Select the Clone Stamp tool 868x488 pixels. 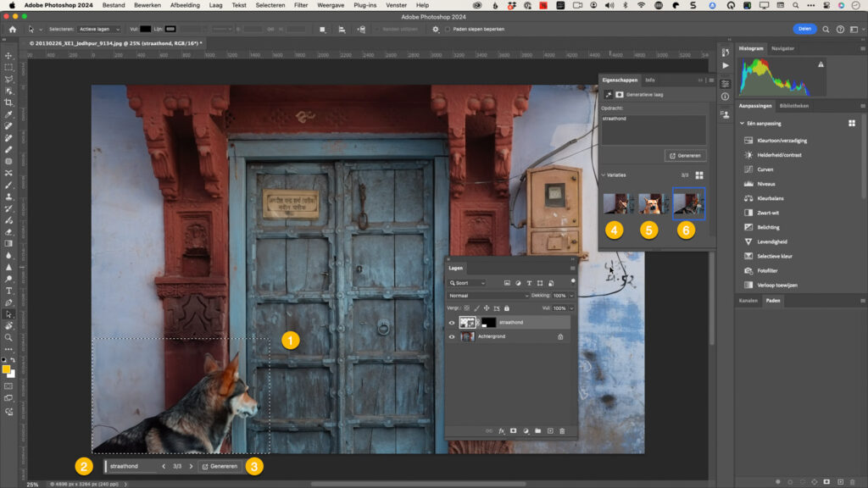(8, 197)
